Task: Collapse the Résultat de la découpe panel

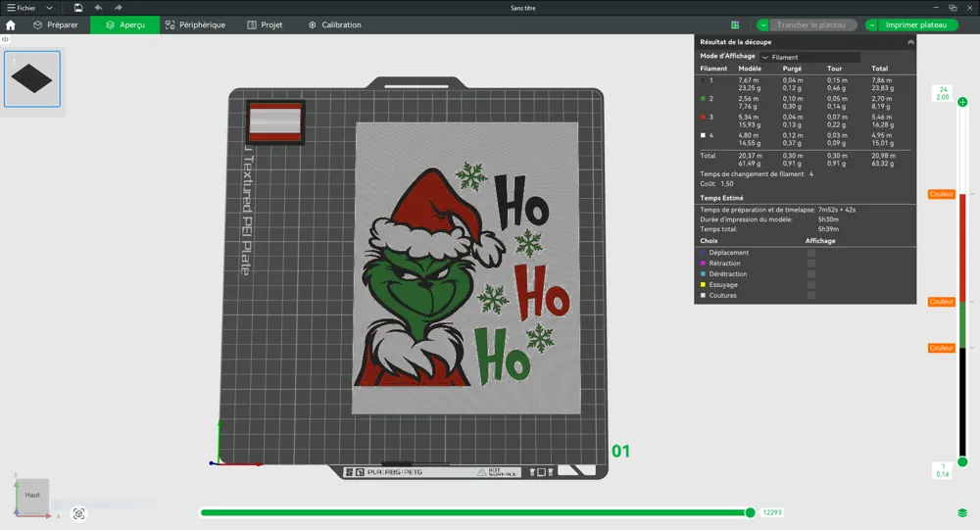Action: click(x=910, y=42)
